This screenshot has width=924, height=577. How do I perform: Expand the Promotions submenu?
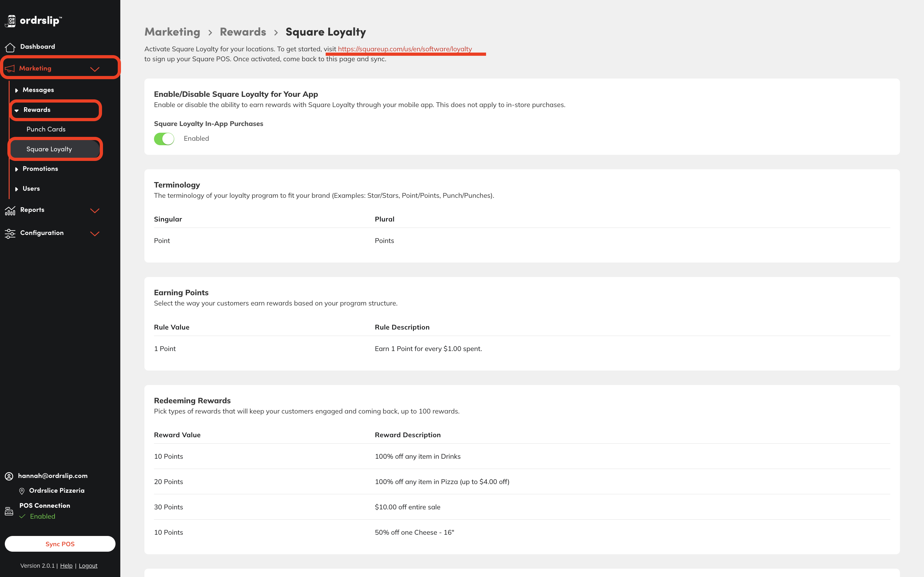coord(40,169)
